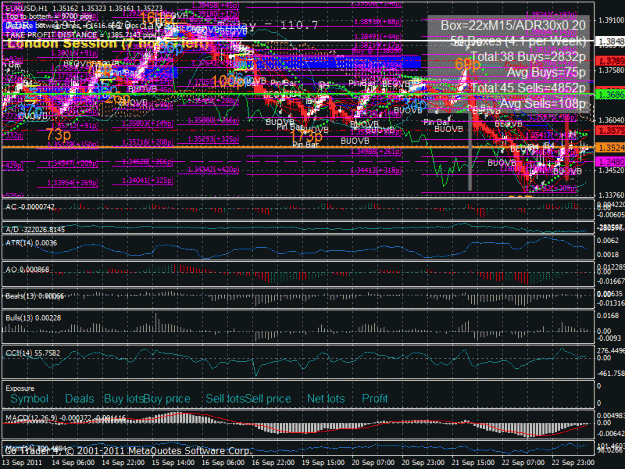
Task: Click the Avg Buys=75p statistic
Action: 546,72
